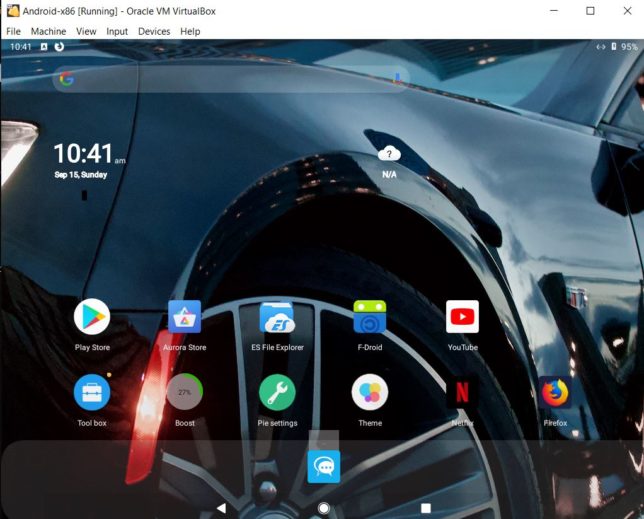Open the Play Store app

tap(92, 317)
